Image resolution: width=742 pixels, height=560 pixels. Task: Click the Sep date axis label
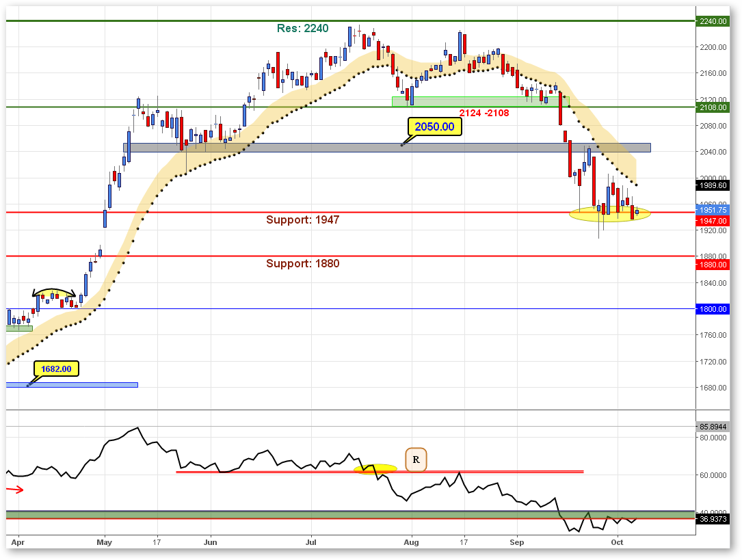(517, 542)
